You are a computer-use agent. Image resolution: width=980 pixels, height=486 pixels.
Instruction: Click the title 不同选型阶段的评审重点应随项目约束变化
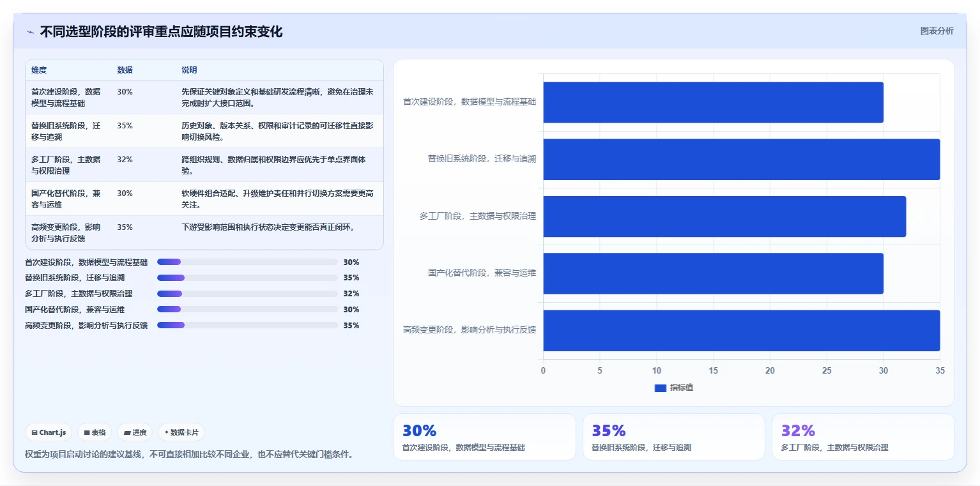(161, 31)
